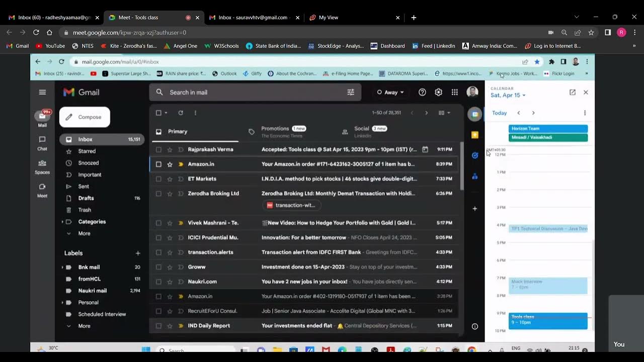This screenshot has height=362, width=644.
Task: Expand Categories in Gmail sidebar
Action: tap(62, 222)
